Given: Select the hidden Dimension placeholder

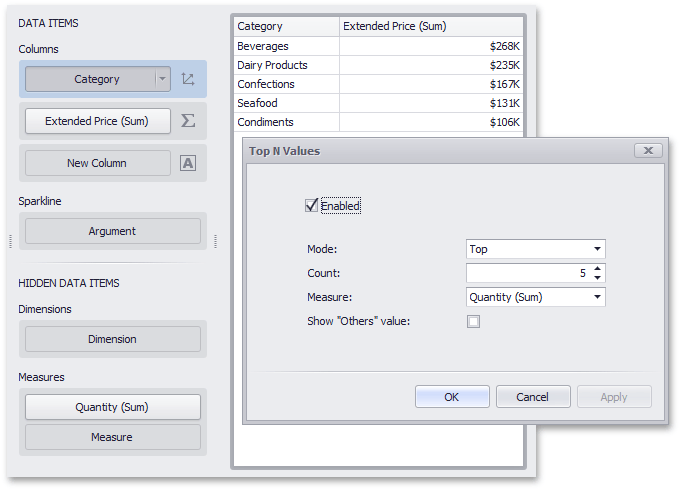Looking at the screenshot, I should (x=112, y=339).
